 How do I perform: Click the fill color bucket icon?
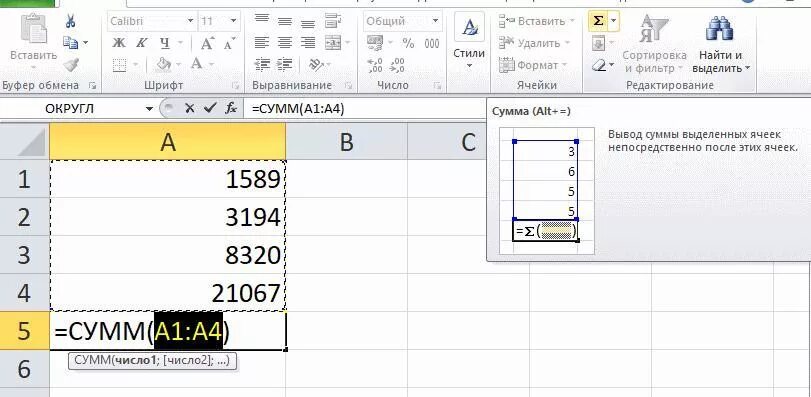coord(164,65)
